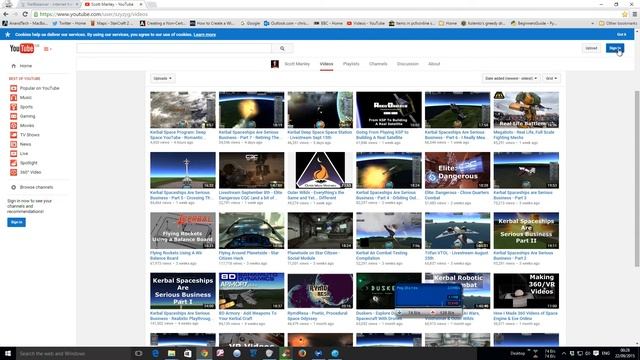Dismiss cookie banner with Got it
The image size is (640, 360).
[x=621, y=35]
